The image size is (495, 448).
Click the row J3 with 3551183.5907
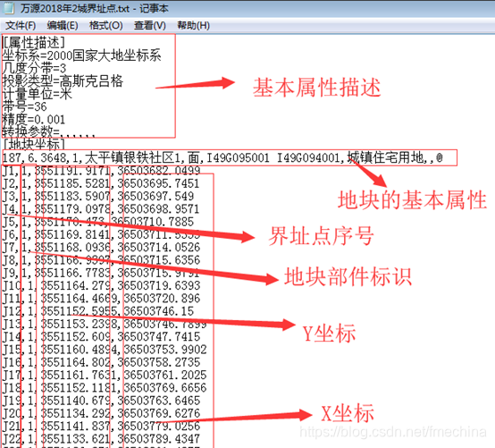(x=98, y=196)
